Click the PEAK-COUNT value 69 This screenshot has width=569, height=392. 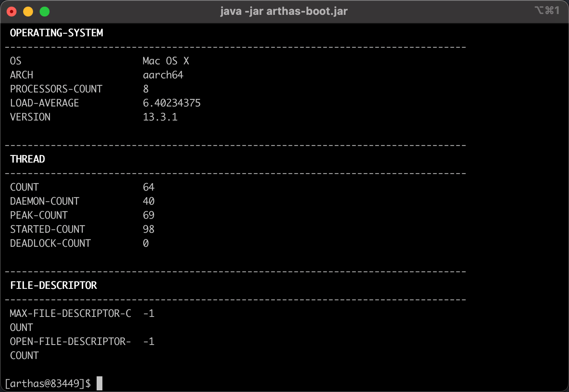pyautogui.click(x=149, y=215)
